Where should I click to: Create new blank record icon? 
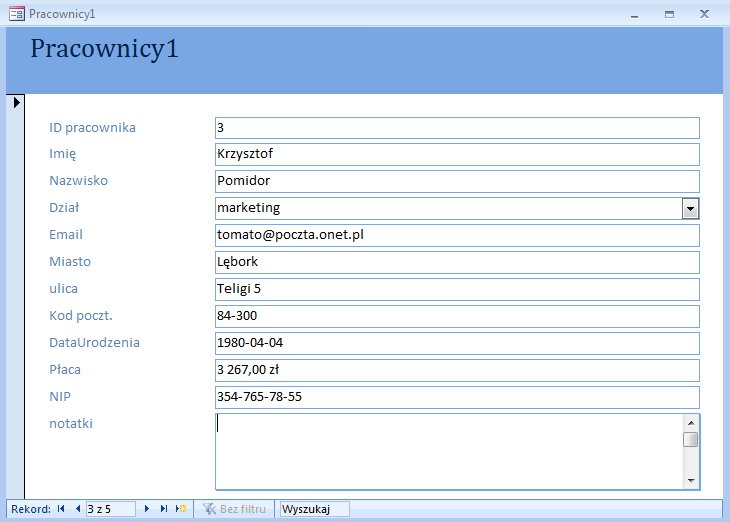181,508
